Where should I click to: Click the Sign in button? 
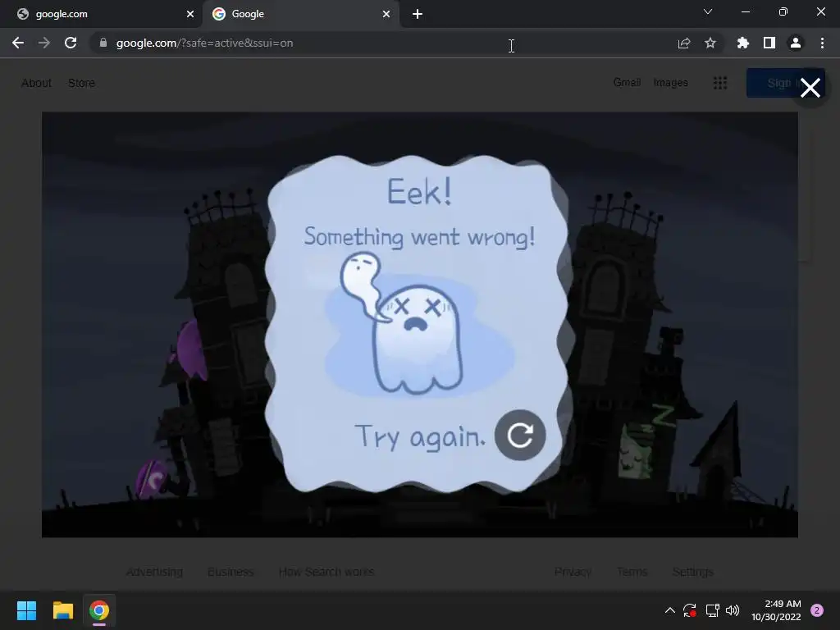pos(785,83)
